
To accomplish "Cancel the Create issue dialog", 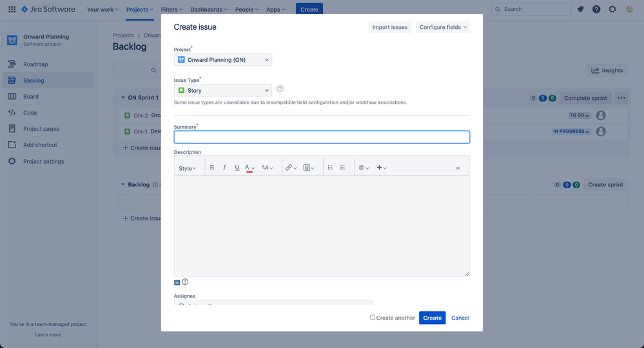I will (x=460, y=318).
